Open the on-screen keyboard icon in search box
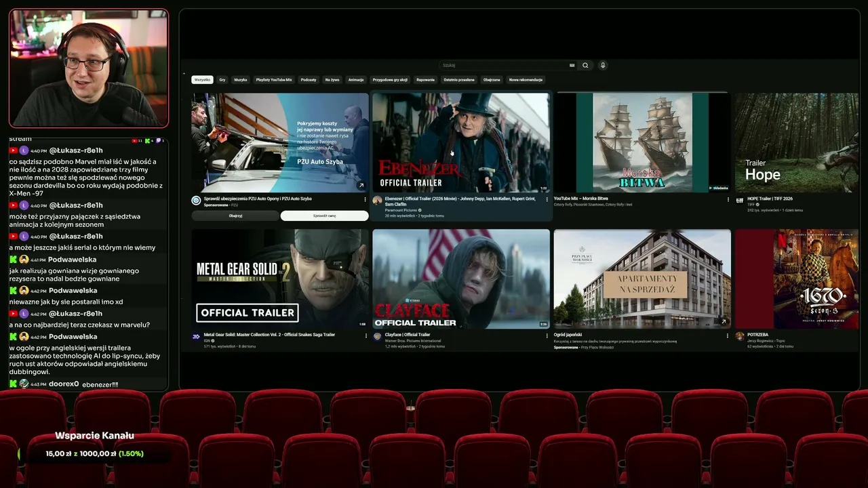 tap(572, 65)
